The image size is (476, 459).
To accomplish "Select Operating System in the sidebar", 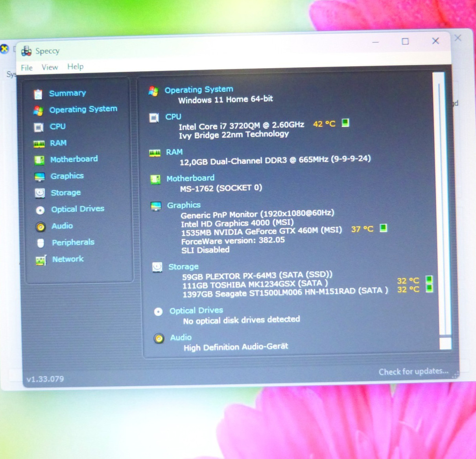I will 83,109.
